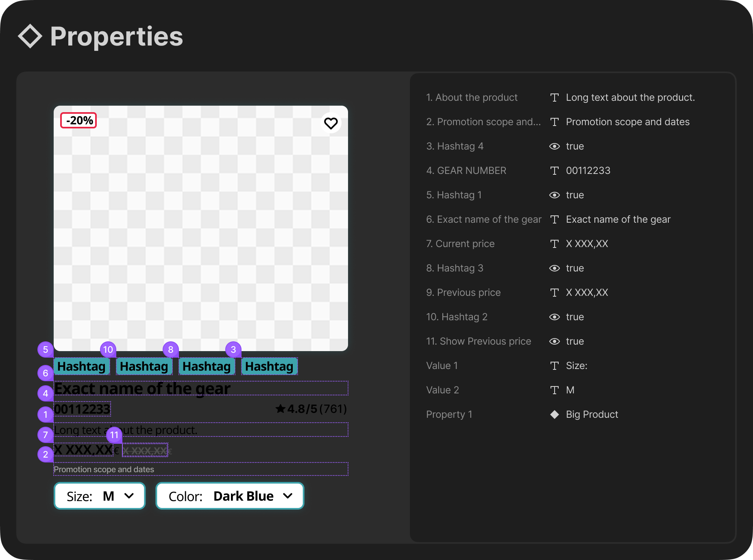Viewport: 753px width, 560px height.
Task: Click the text-type icon for Value 1
Action: (x=554, y=366)
